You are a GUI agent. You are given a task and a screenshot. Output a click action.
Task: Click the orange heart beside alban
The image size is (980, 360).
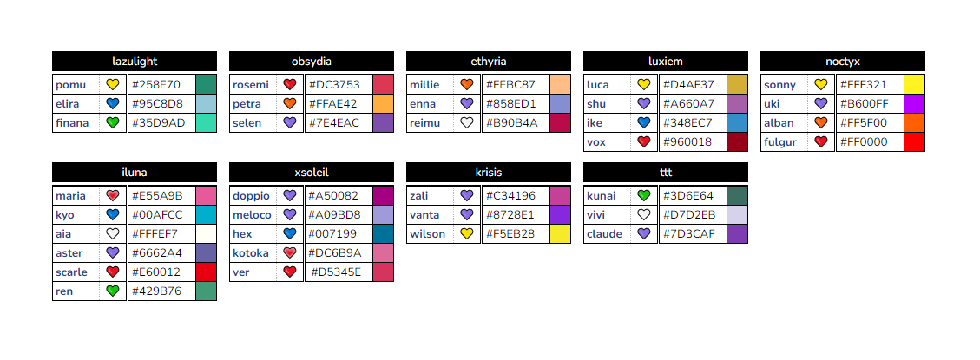tap(820, 123)
